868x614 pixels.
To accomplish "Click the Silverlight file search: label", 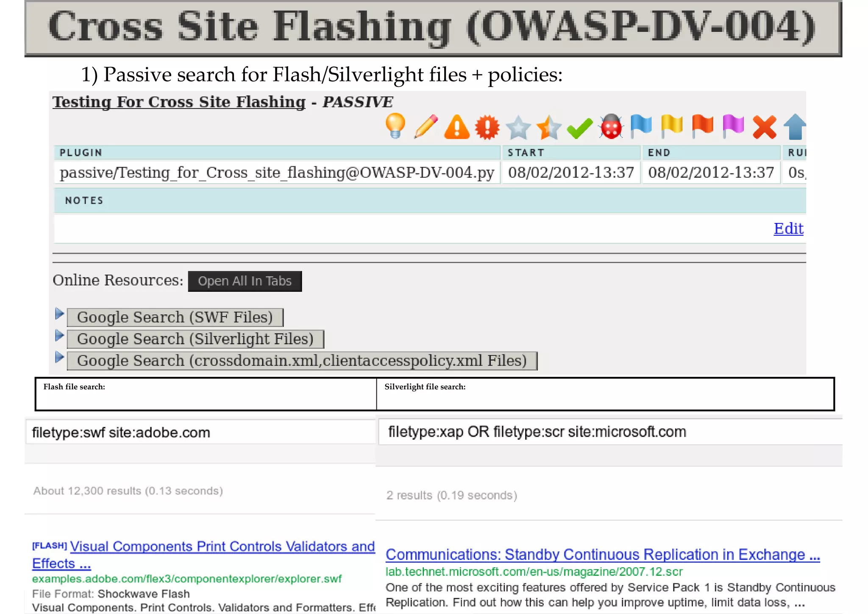I will point(425,387).
